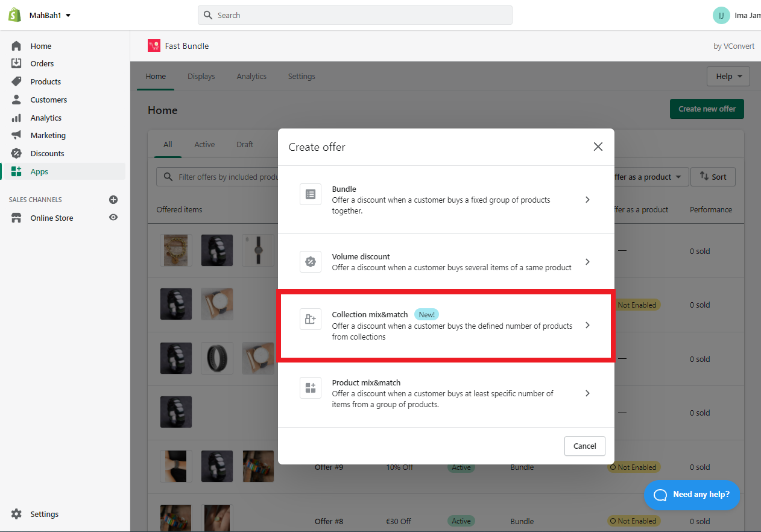Open the Discounts section
This screenshot has height=532, width=761.
coord(47,153)
